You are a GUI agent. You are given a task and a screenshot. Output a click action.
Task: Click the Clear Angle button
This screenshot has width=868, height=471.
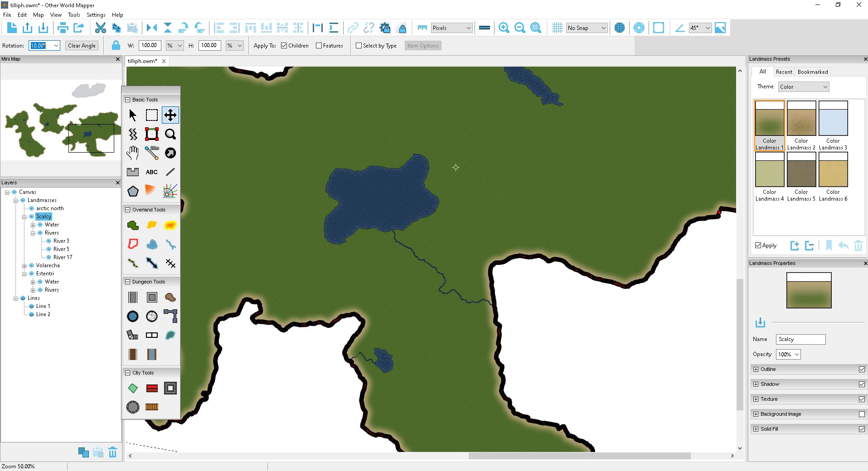(x=81, y=45)
